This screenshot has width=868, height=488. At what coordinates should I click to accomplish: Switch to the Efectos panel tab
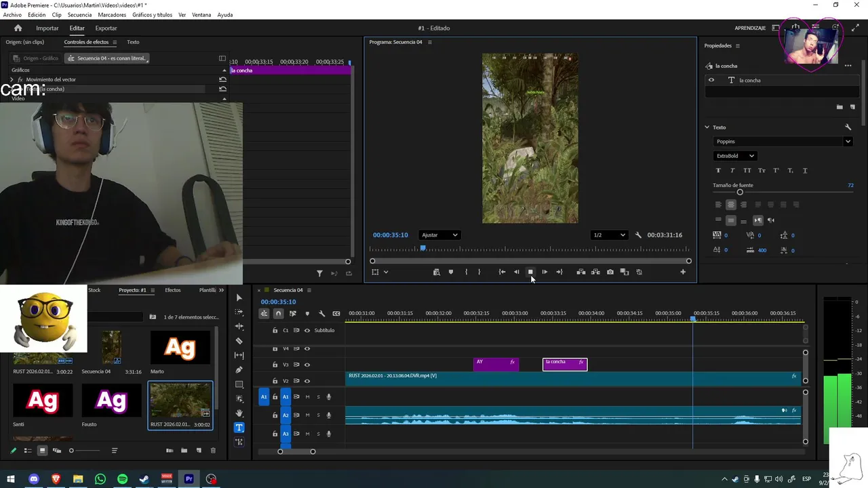click(173, 290)
